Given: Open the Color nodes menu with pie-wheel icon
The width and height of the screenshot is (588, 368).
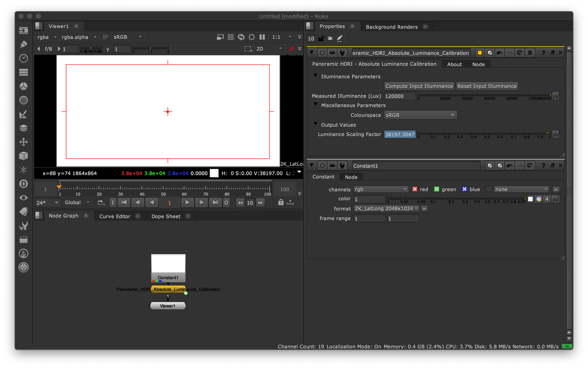Looking at the screenshot, I should click(23, 86).
